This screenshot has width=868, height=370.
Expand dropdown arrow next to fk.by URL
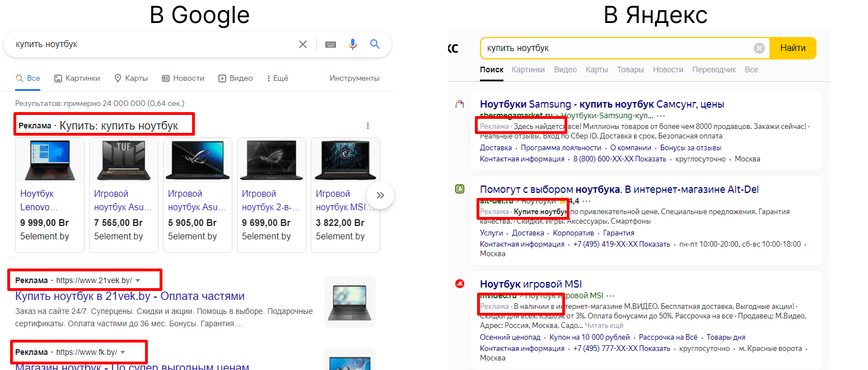pos(123,352)
